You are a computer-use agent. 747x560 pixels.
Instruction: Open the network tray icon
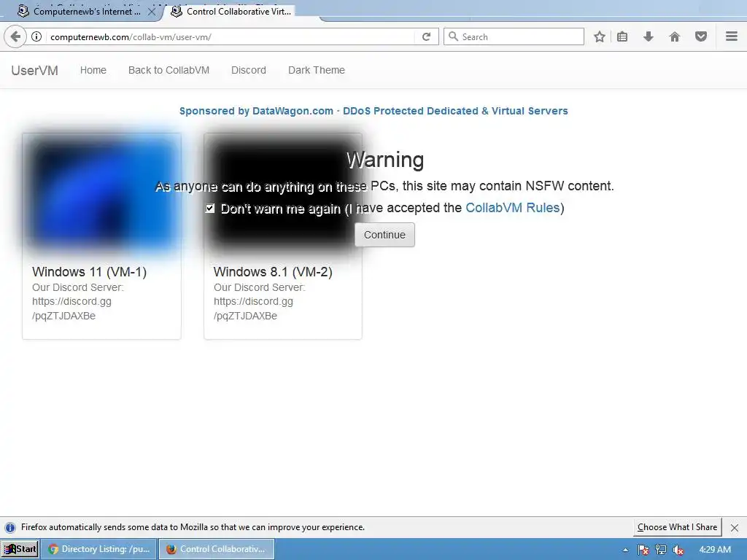tap(661, 550)
